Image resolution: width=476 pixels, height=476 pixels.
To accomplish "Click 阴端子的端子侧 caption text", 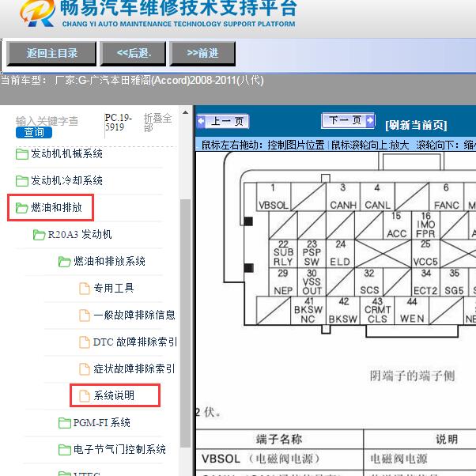I will [412, 376].
